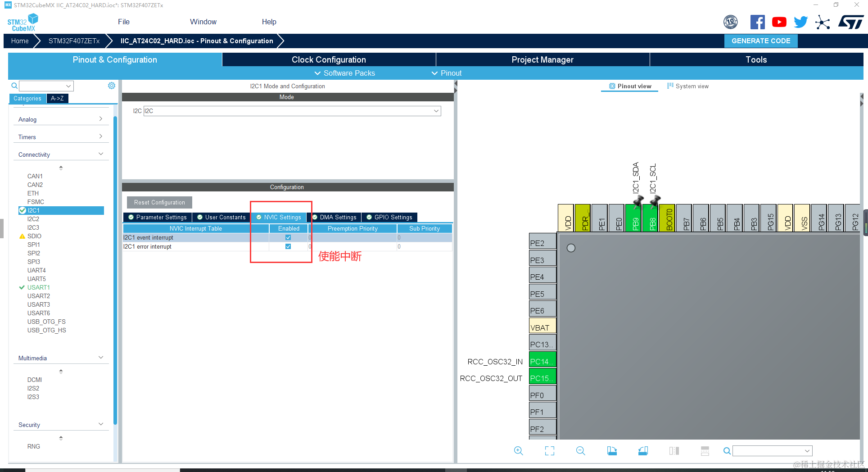Click the green check beside USART1
Screen dimensions: 868x472
pos(22,287)
